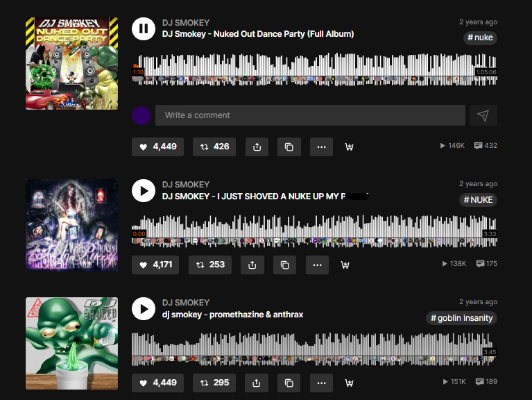532x400 pixels.
Task: Click cart icon on promethazine & anthrax row
Action: 350,383
